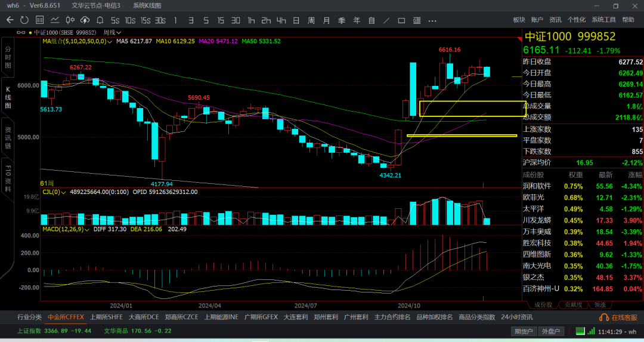The image size is (644, 342).
Task: Switch to the monthly 月 period
Action: coord(327,20)
